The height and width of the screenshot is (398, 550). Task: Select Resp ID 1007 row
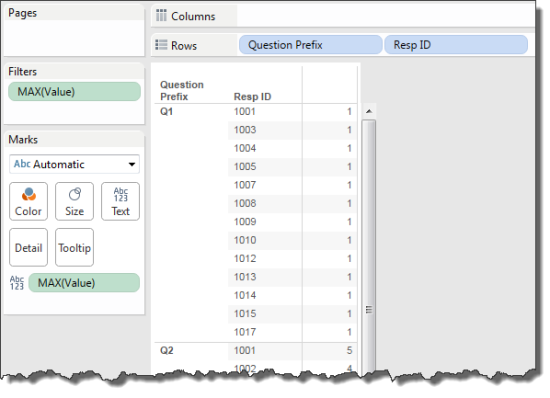coord(245,185)
